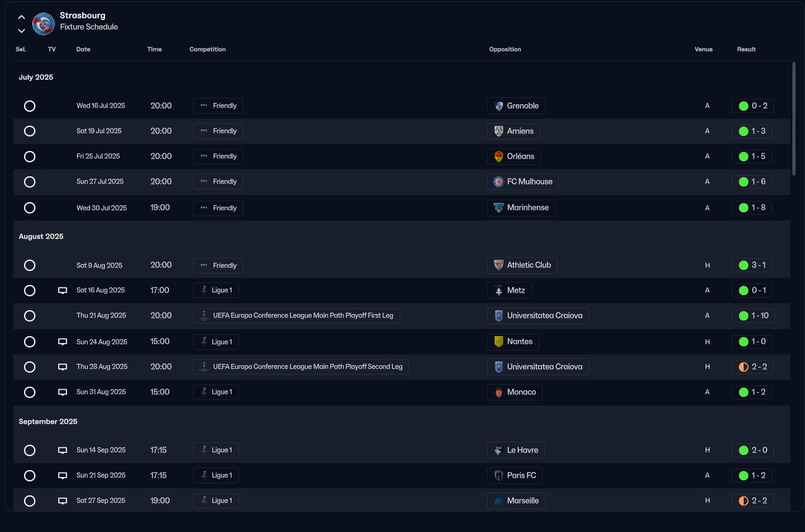Open Monaco club badge

499,392
